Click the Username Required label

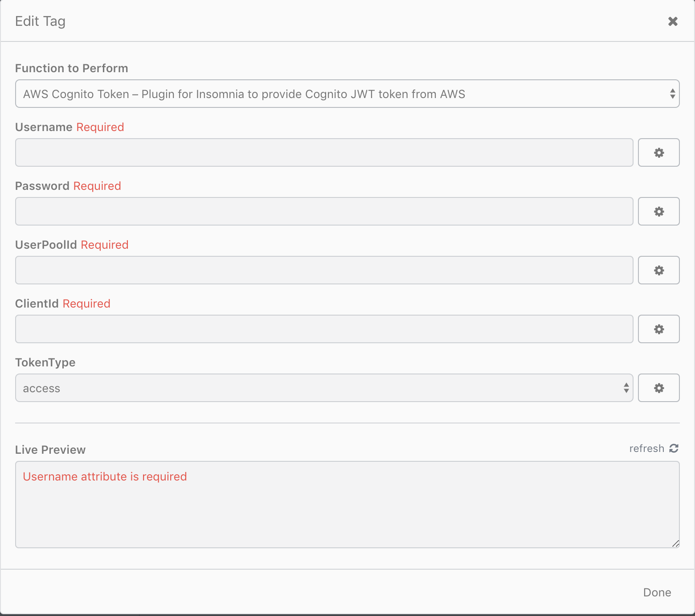tap(69, 127)
